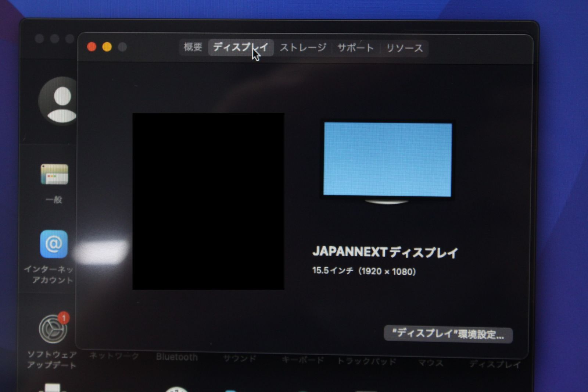Click the red update badge on ソフトウェアアップデート

(64, 318)
